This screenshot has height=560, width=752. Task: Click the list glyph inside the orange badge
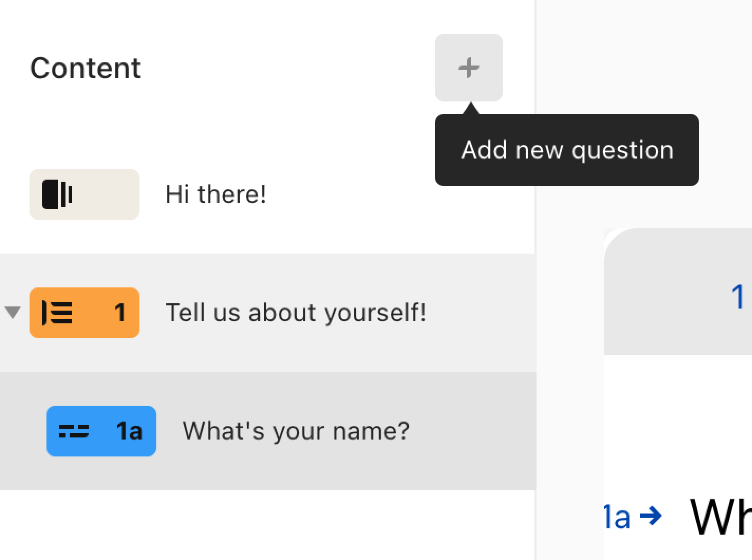tap(57, 313)
